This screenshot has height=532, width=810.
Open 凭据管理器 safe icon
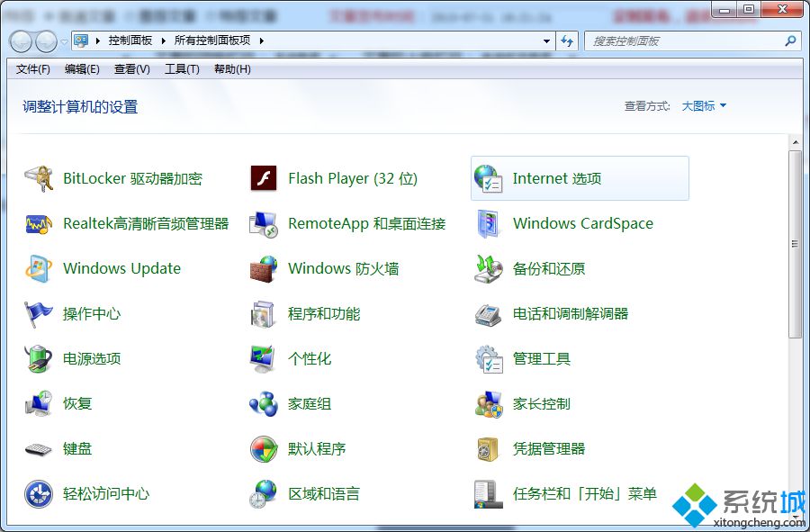pos(488,449)
